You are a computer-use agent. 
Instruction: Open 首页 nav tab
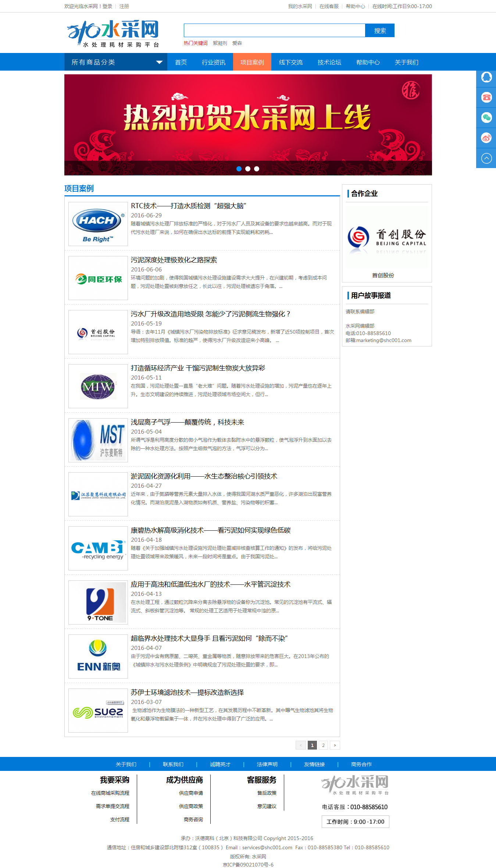[x=181, y=62]
